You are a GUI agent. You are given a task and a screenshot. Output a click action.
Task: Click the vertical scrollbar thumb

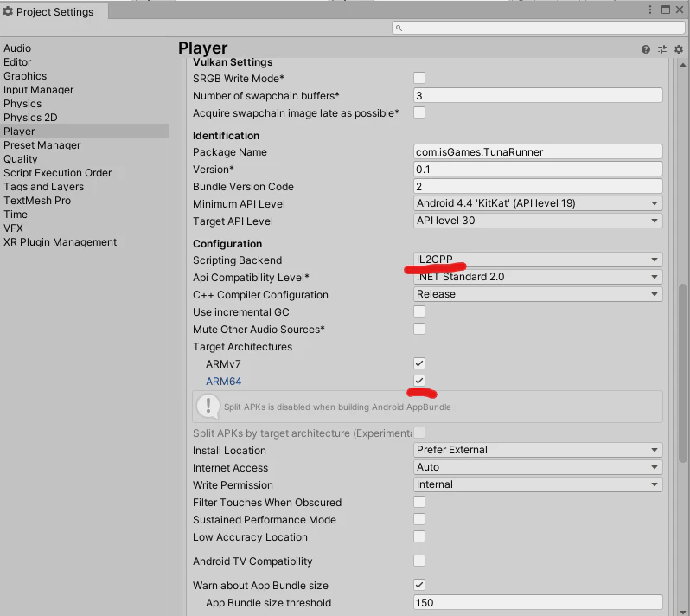(x=682, y=373)
